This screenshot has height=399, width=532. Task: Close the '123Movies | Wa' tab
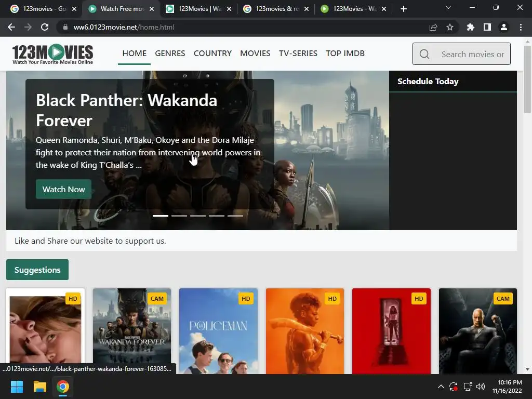pyautogui.click(x=229, y=9)
